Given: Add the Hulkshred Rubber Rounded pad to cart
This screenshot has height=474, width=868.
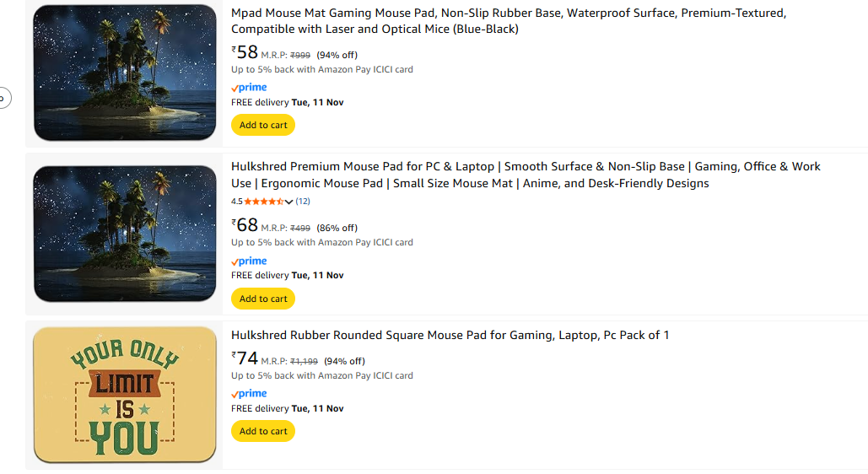Looking at the screenshot, I should (263, 431).
